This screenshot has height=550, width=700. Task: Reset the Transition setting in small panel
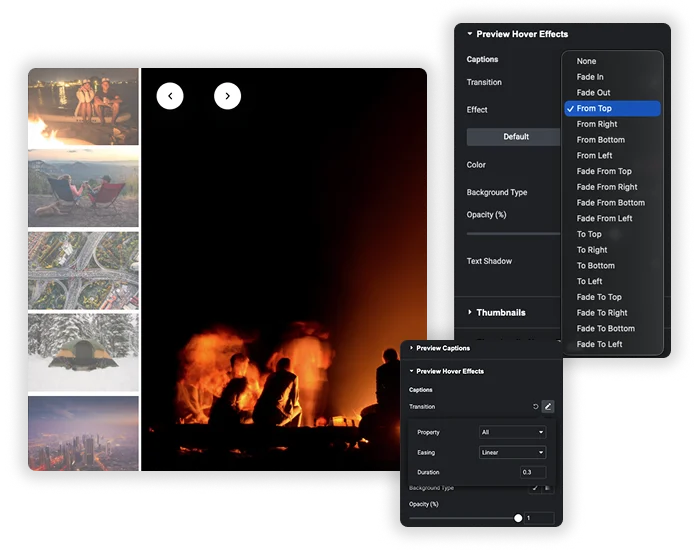coord(535,407)
